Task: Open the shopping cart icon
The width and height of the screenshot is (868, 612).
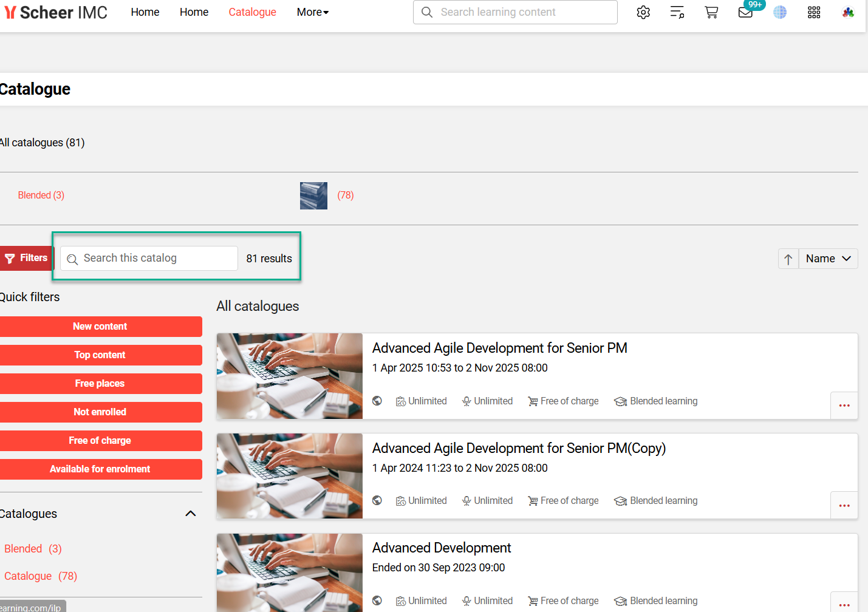Action: tap(711, 12)
